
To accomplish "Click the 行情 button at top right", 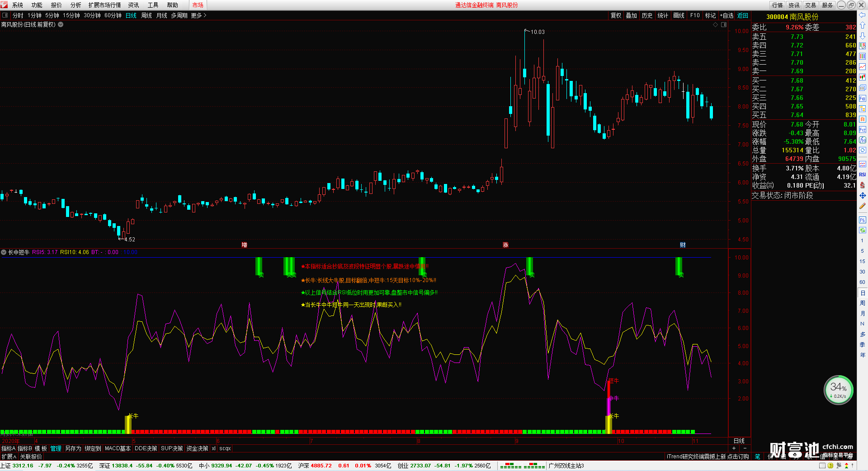I will [x=778, y=5].
